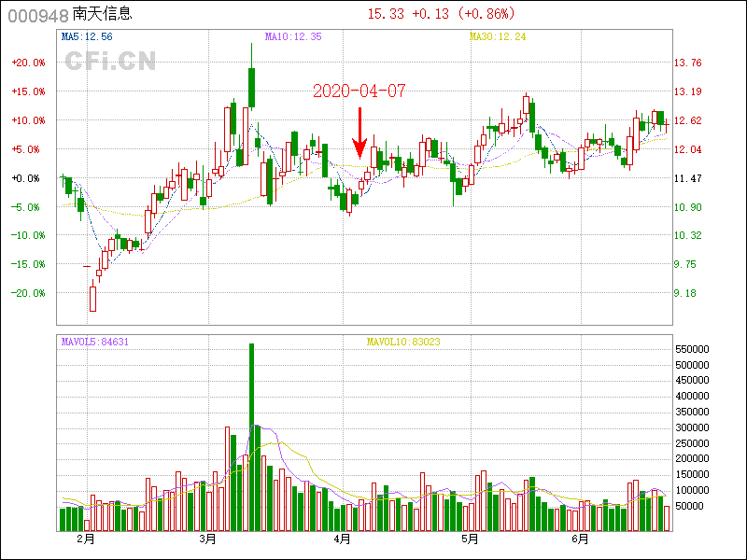
Task: Select the MA30:12.24 indicator label
Action: tap(498, 36)
